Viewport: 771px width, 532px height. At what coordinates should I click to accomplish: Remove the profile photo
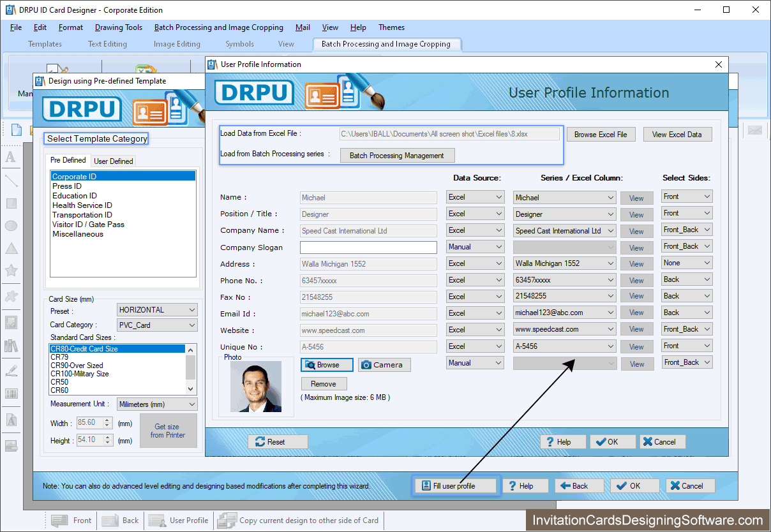pos(324,384)
